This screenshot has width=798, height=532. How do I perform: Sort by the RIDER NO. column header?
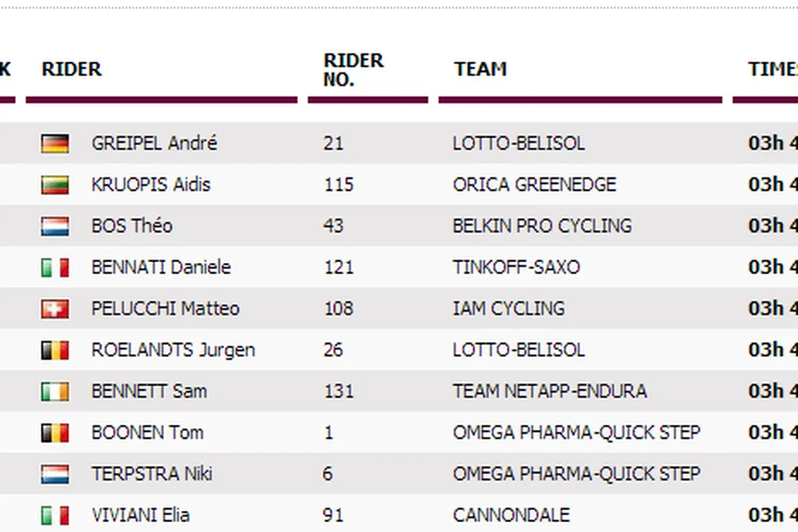tap(353, 70)
